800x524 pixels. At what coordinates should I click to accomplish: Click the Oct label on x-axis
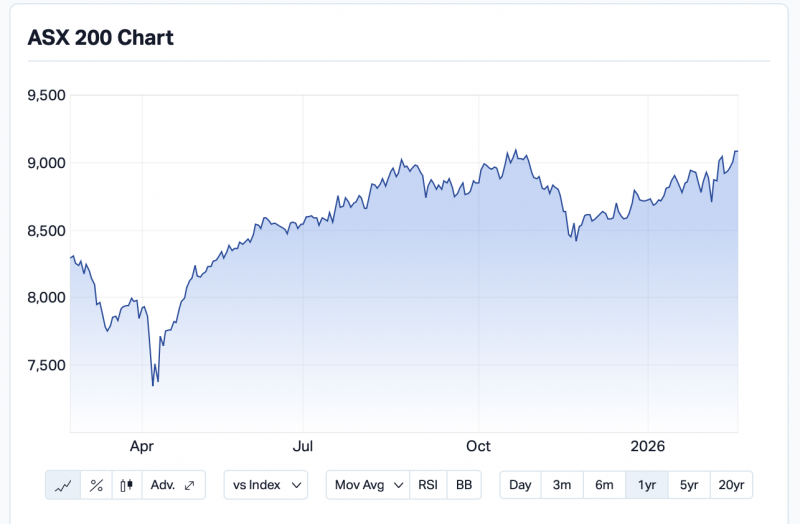click(478, 445)
